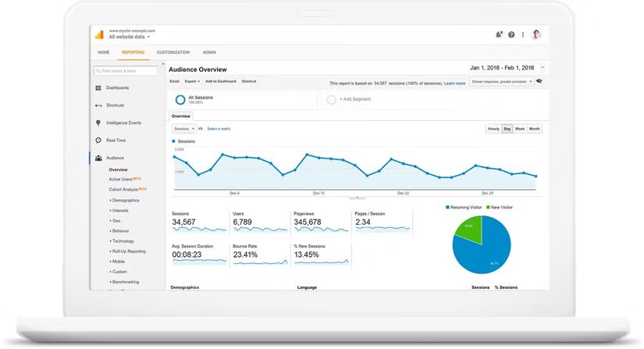The width and height of the screenshot is (644, 349).
Task: Click the user profile avatar
Action: click(536, 34)
